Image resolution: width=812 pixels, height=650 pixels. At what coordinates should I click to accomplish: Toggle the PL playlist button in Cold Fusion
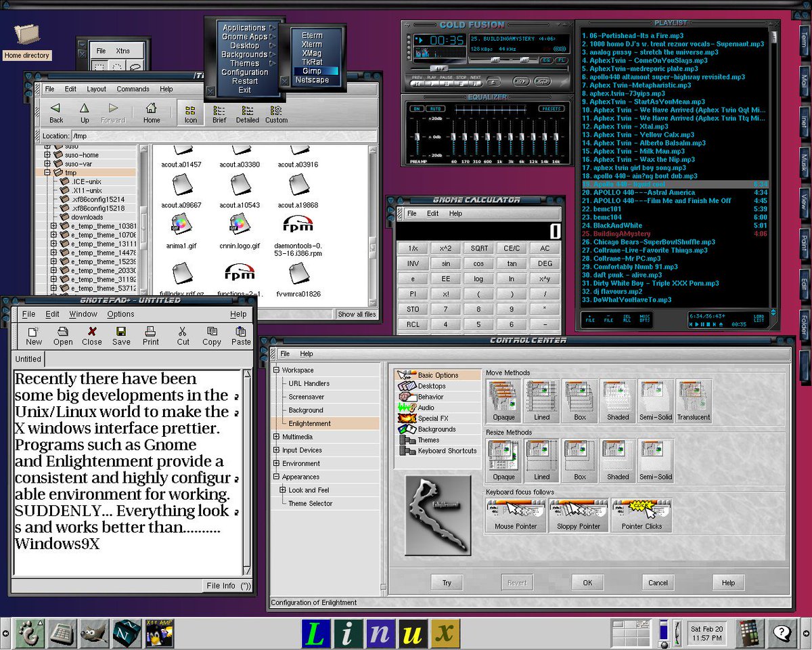pyautogui.click(x=562, y=60)
